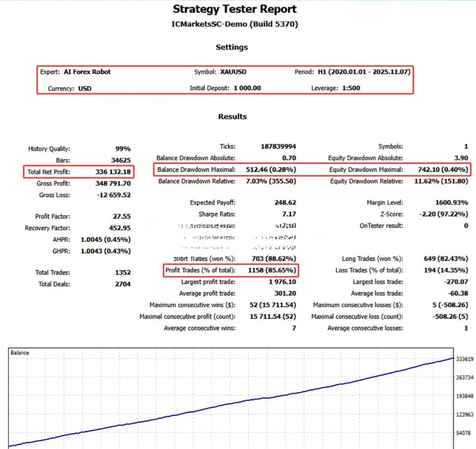Click Balance Drawdown Relative value 7.03% (355.50)
Image resolution: width=476 pixels, height=449 pixels.
271,181
